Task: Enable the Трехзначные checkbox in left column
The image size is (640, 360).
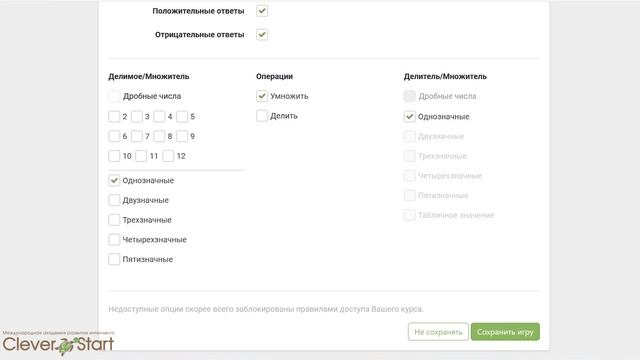Action: pos(114,220)
